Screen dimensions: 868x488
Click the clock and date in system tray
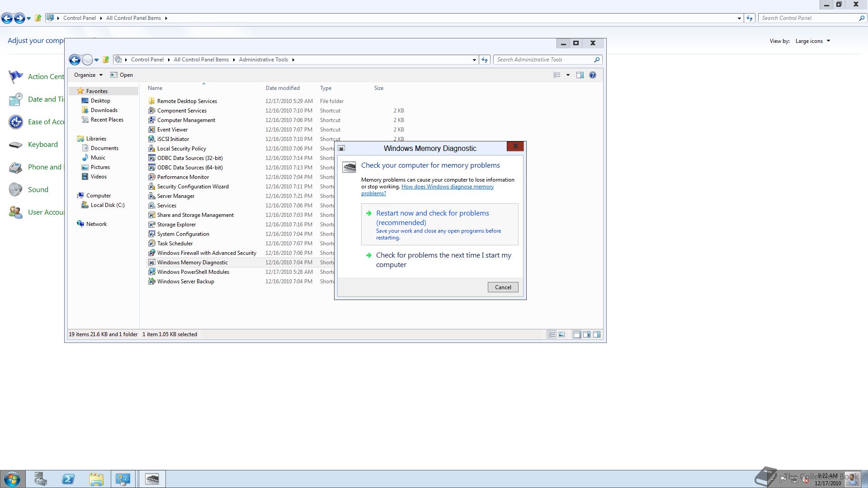(x=828, y=479)
